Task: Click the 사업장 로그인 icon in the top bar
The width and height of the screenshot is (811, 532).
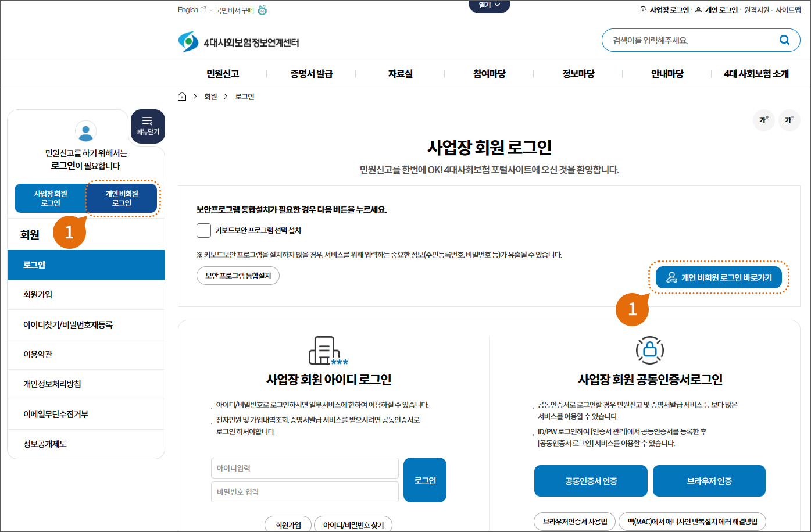Action: pos(643,10)
